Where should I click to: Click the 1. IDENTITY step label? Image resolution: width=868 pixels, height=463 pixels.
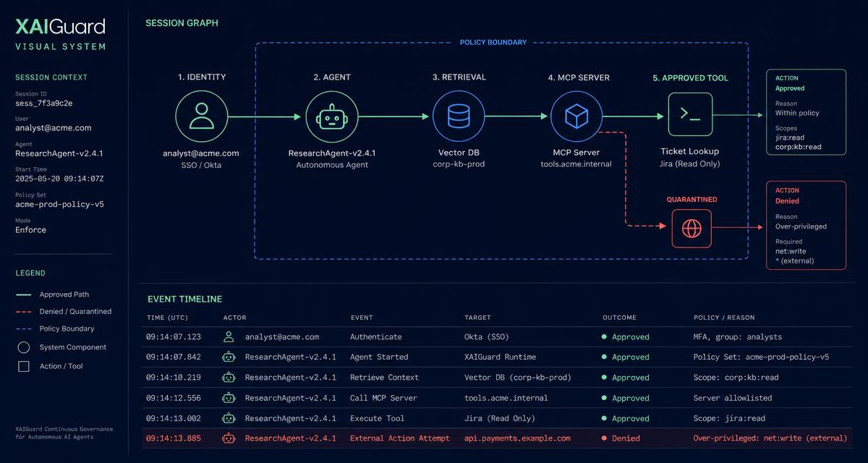click(x=202, y=77)
